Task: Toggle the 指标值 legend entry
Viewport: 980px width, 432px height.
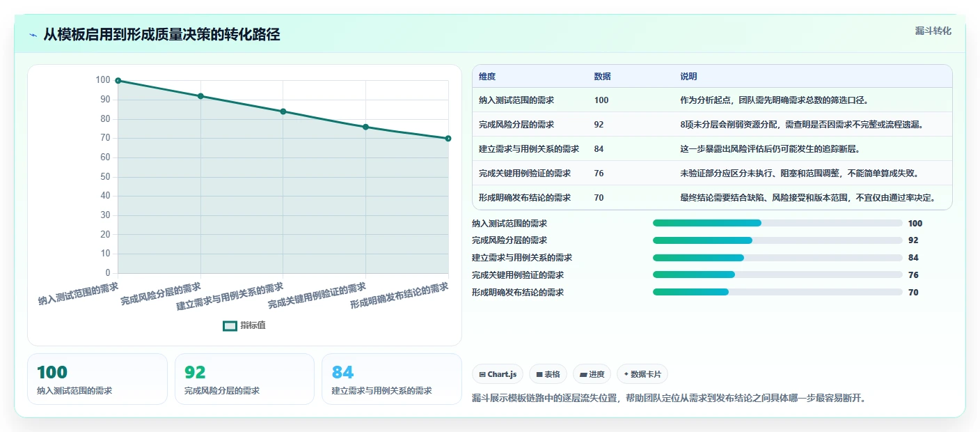Action: tap(244, 325)
